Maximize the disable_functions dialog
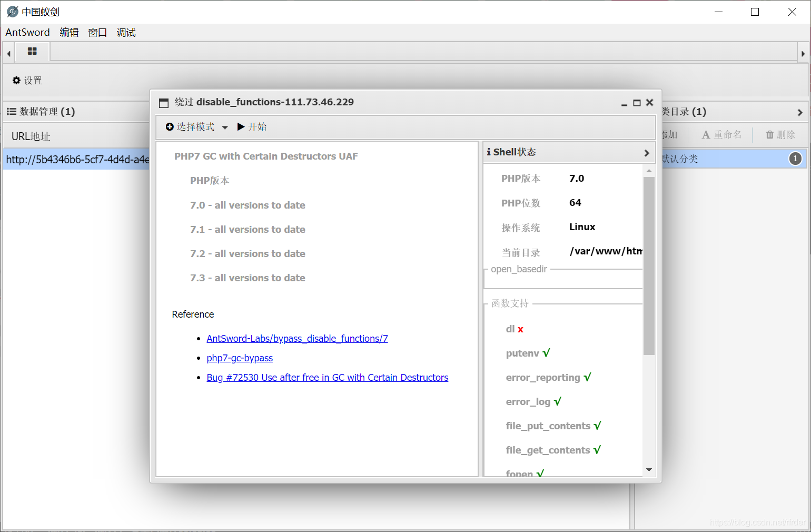This screenshot has height=532, width=811. (637, 103)
